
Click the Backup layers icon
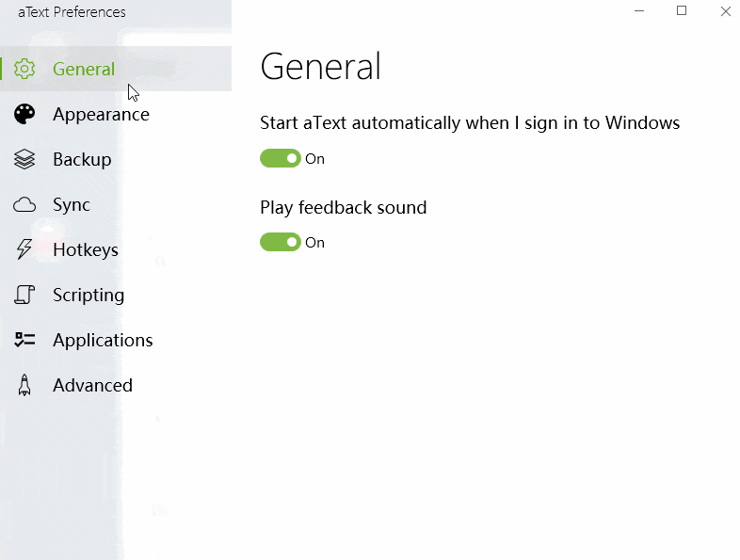point(24,159)
